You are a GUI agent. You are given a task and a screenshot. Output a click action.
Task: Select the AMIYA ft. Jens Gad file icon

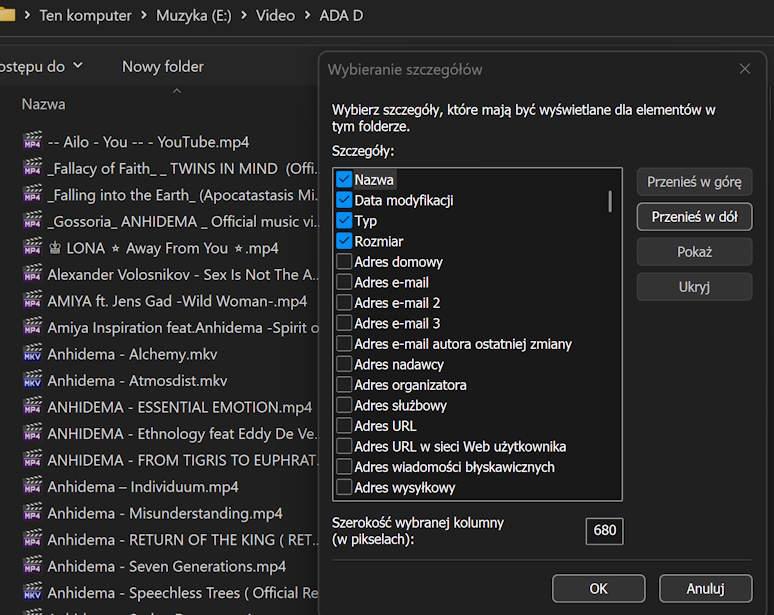pos(32,301)
